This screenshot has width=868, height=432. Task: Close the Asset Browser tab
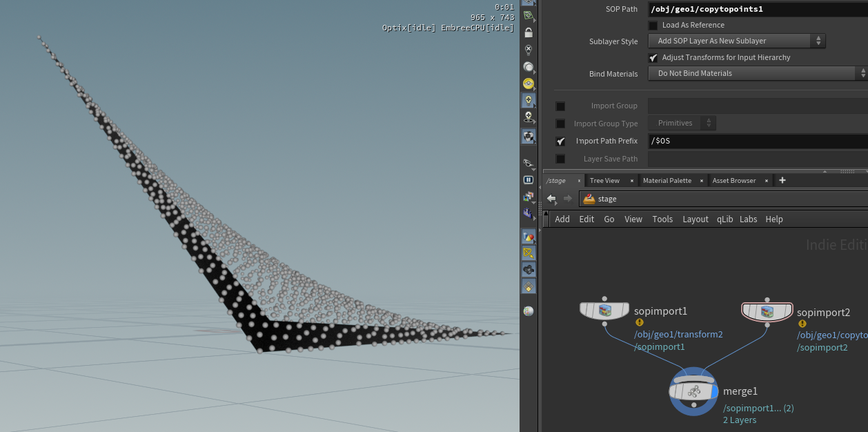pyautogui.click(x=768, y=181)
